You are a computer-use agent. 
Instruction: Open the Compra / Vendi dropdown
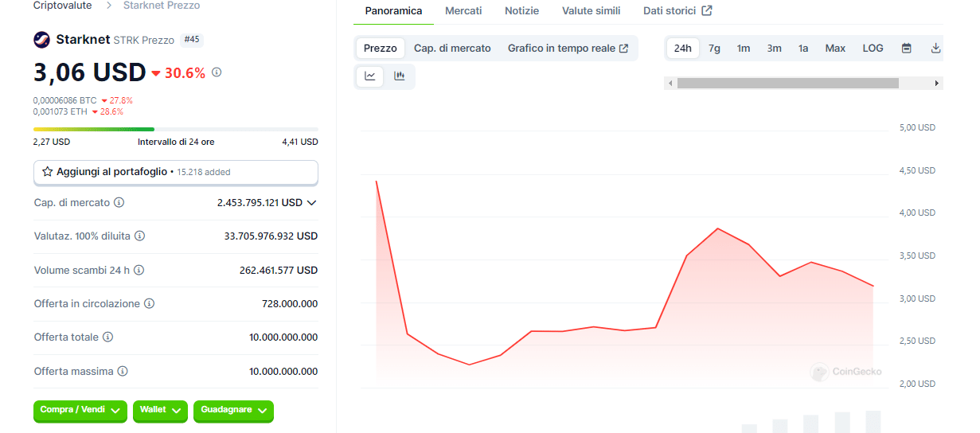pyautogui.click(x=80, y=410)
